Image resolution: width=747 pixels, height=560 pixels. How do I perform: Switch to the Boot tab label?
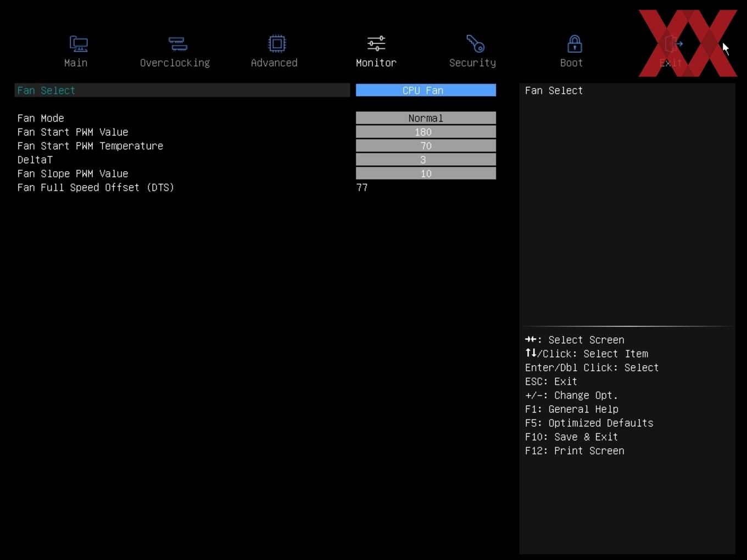tap(571, 63)
